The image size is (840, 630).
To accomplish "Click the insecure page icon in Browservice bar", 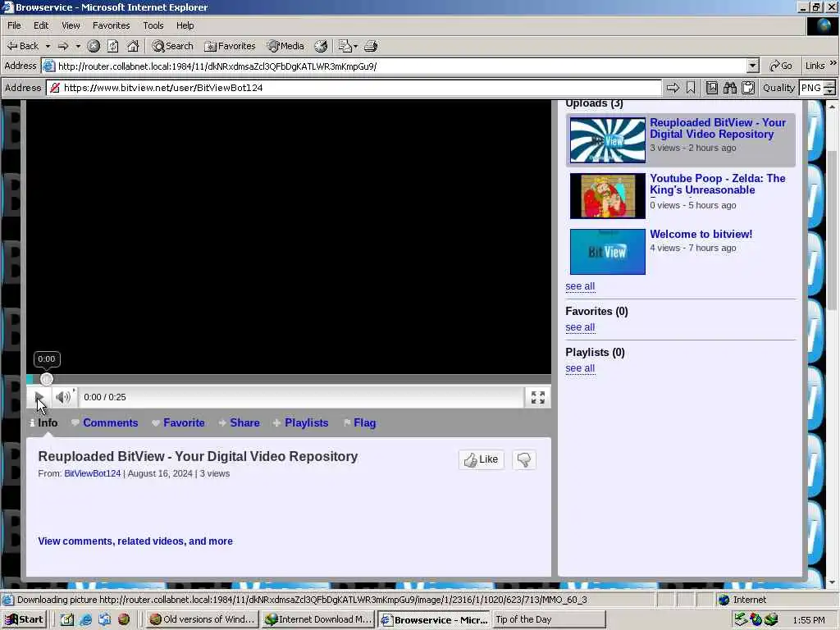I will point(55,88).
